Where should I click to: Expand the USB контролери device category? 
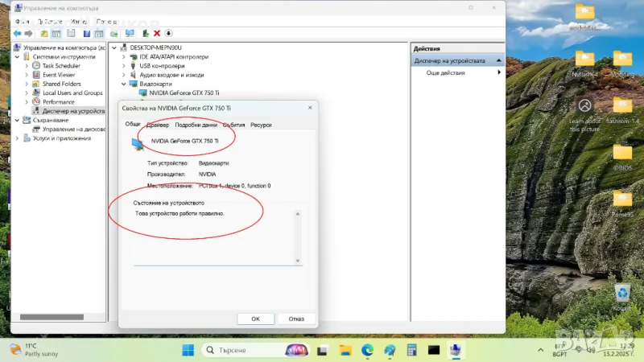124,66
